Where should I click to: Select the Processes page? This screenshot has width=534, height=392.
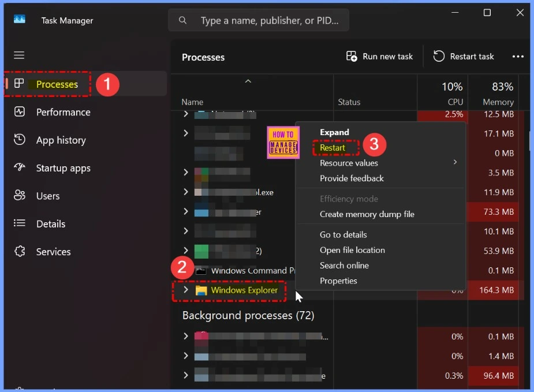[57, 84]
